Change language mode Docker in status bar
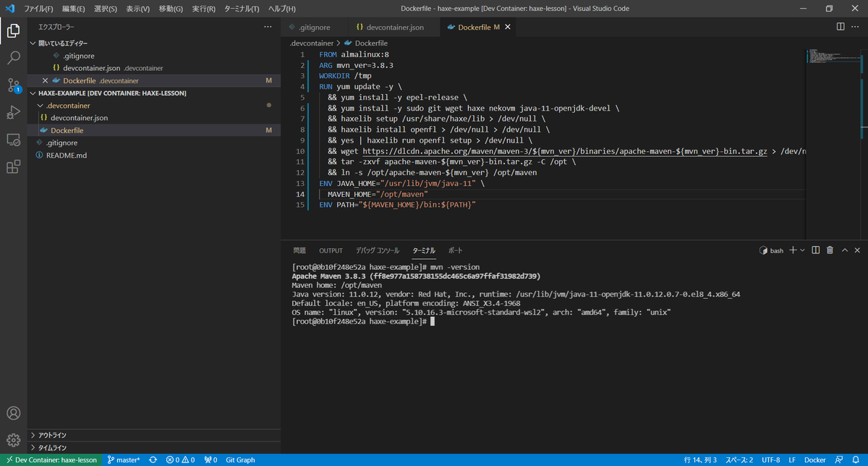868x466 pixels. (x=815, y=459)
